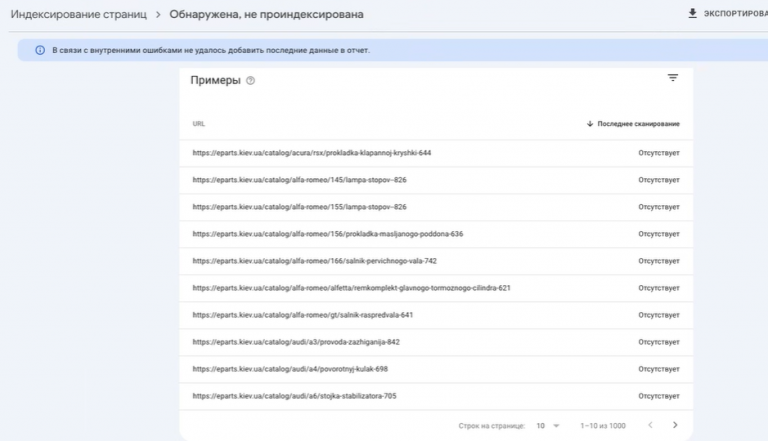Open rows per page dropdown
The image size is (768, 441).
548,425
